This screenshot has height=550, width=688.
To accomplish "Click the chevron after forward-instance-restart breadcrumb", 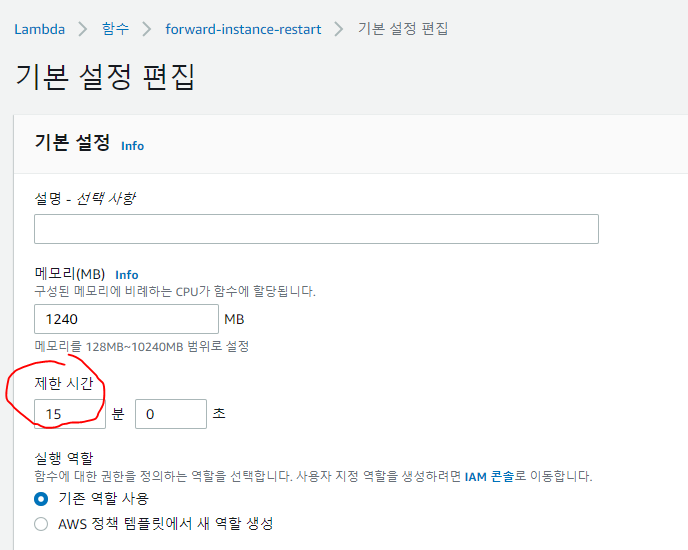I will pos(340,29).
